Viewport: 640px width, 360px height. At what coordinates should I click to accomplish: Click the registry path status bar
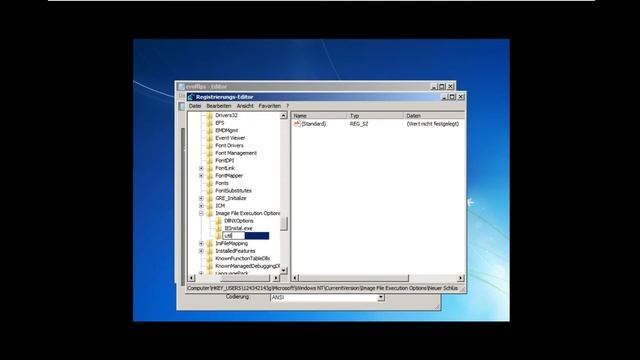click(x=322, y=288)
